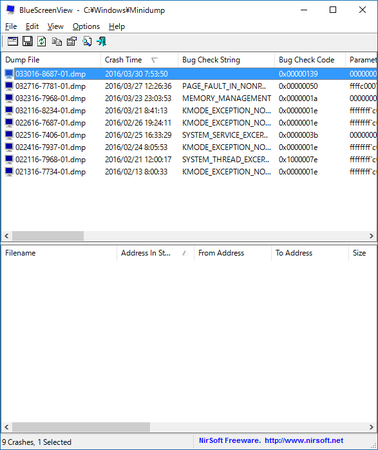Click monitor icon of 033016-8687-01.dmp
This screenshot has width=378, height=450.
9,74
